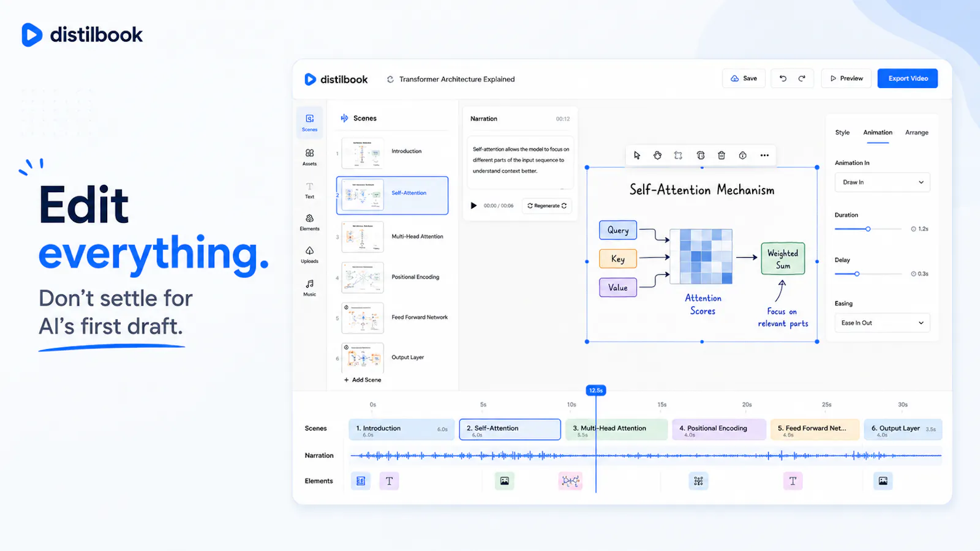Select the Self-Attention scene thumbnail
980x551 pixels.
(363, 195)
